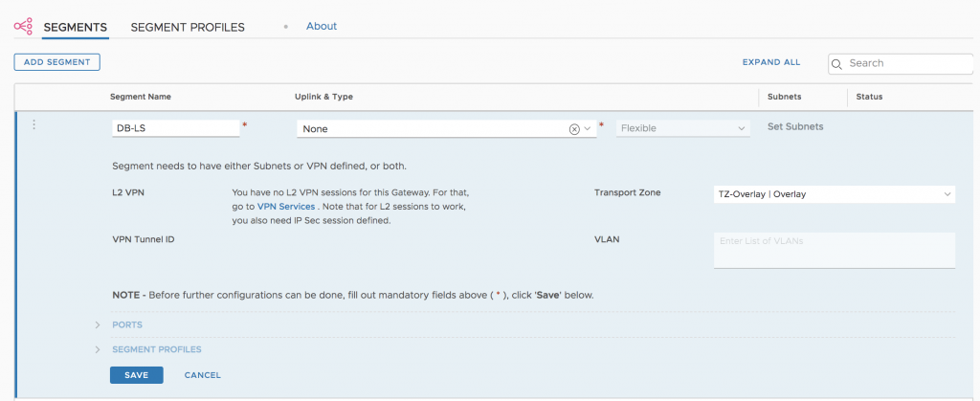Expand the Ports section chevron
The height and width of the screenshot is (401, 980).
click(x=98, y=324)
